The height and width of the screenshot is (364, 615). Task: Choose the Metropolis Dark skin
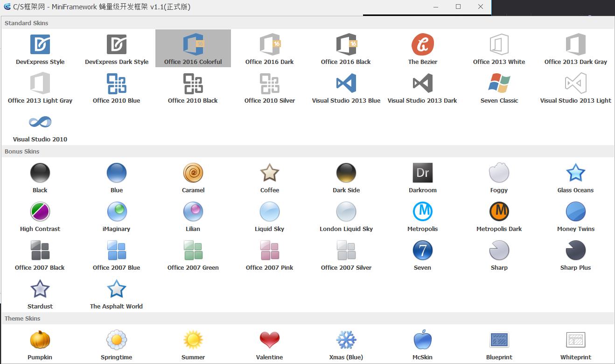pyautogui.click(x=499, y=215)
